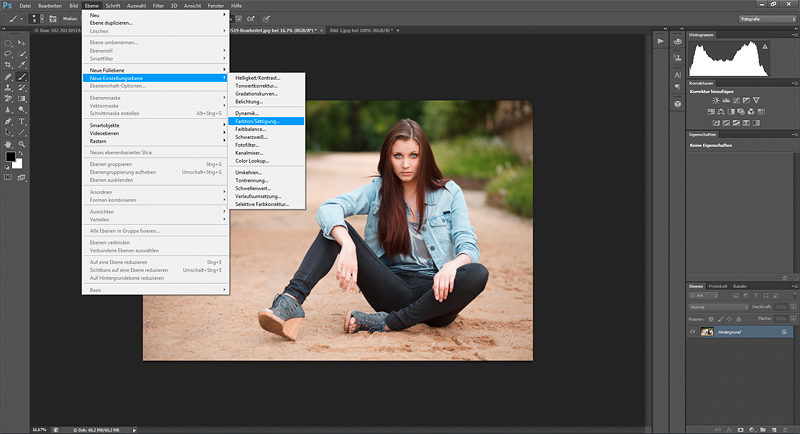Select the Zoom tool in toolbox
This screenshot has width=800, height=434.
(x=21, y=144)
